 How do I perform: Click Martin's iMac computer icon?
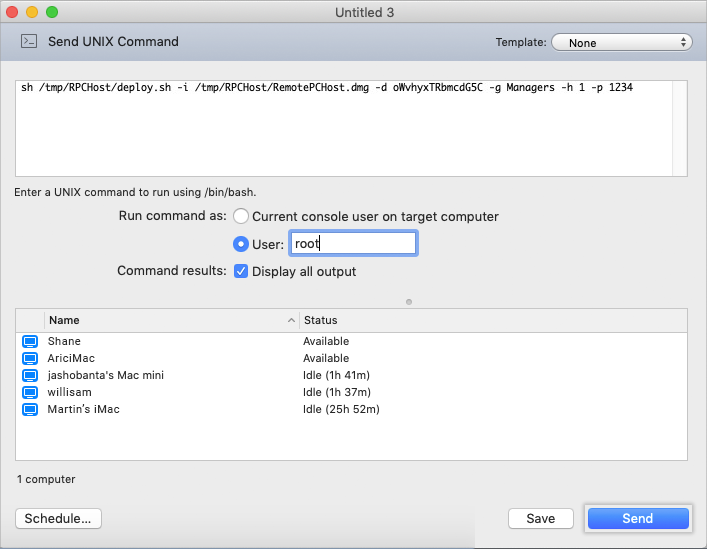pos(28,409)
